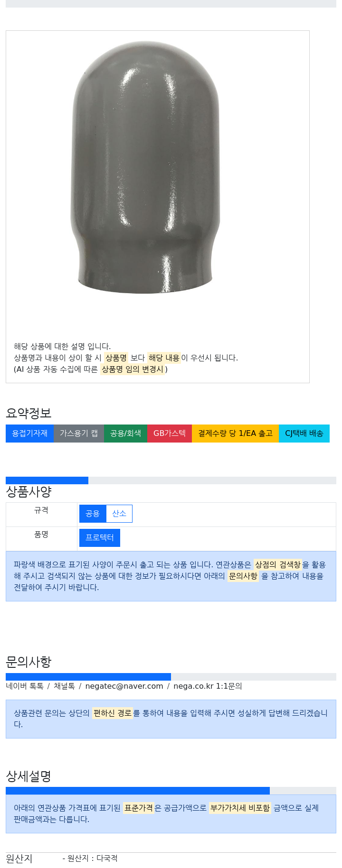Click the 상세설명 section progress bar
The image size is (342, 868).
tap(171, 791)
